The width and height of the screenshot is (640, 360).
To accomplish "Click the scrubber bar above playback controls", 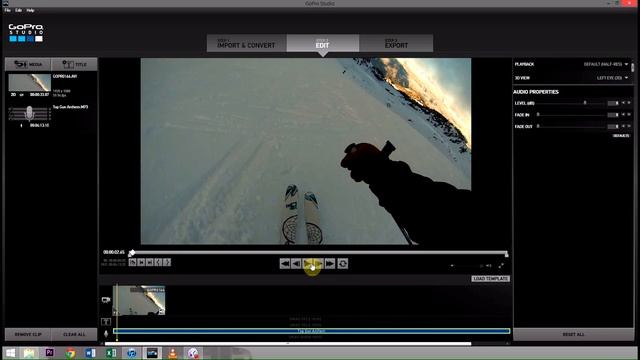I will [319, 253].
